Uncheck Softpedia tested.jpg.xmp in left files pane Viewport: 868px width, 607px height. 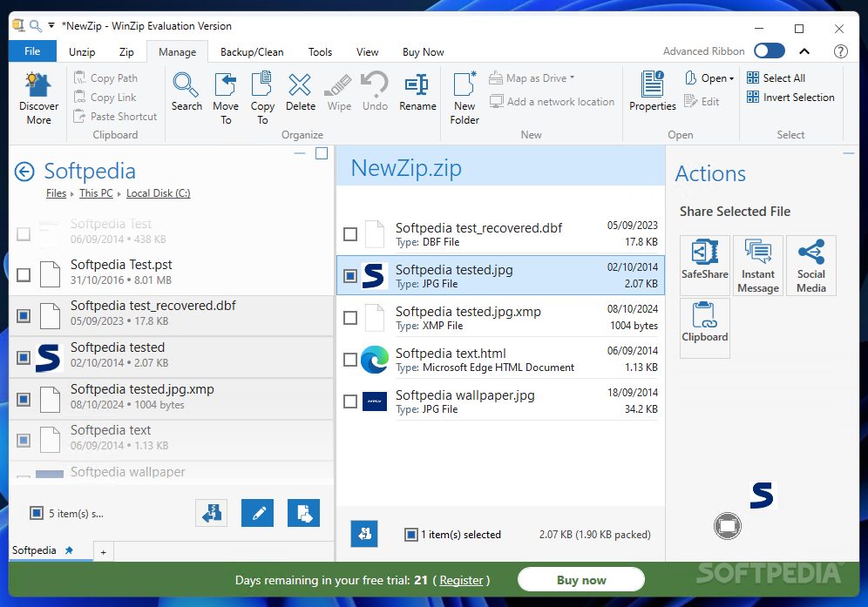pyautogui.click(x=24, y=399)
